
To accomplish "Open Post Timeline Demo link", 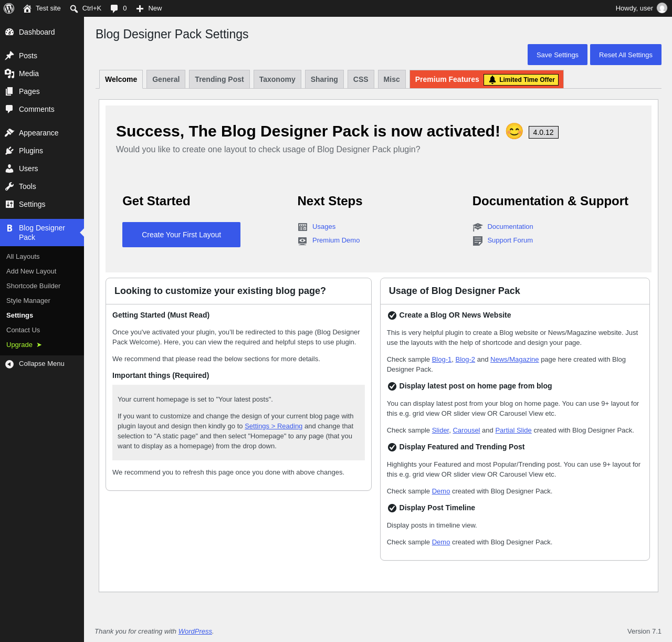I will (441, 542).
